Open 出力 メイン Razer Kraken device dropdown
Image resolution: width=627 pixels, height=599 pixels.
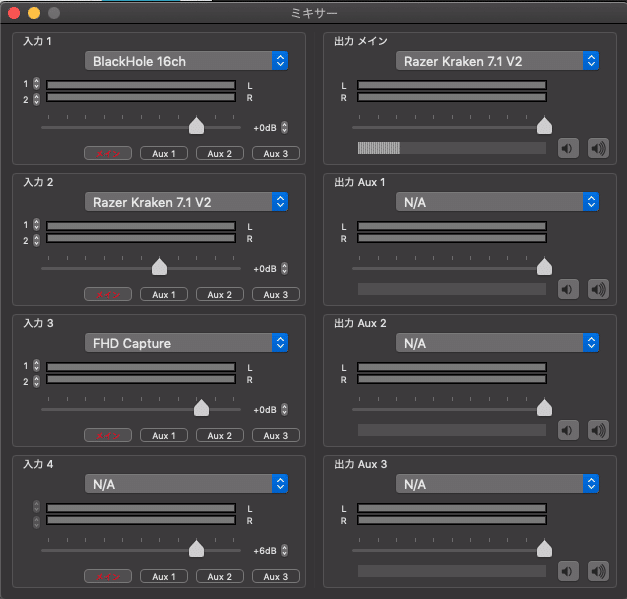point(497,61)
